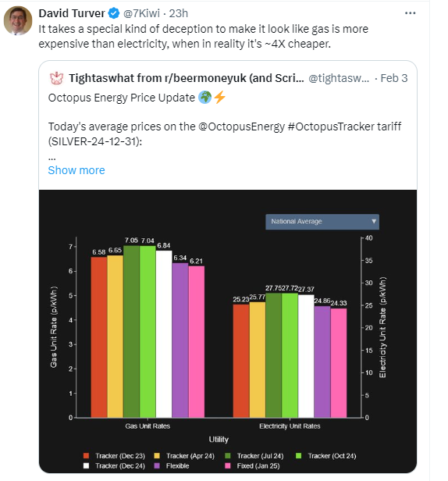This screenshot has width=448, height=481.
Task: Click the Tightaswhat account avatar icon
Action: [x=56, y=78]
